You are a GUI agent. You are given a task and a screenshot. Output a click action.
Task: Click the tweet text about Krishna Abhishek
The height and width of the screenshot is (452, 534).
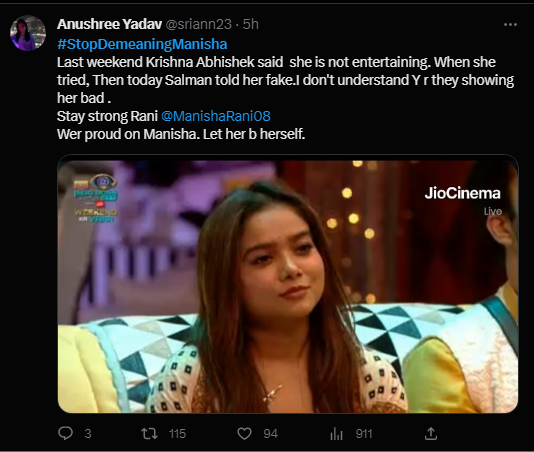[x=285, y=80]
